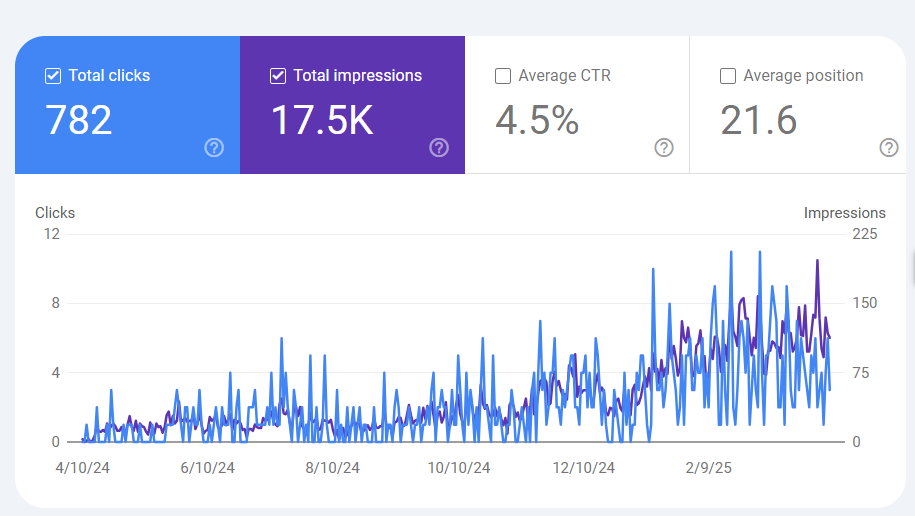
Task: Click the Clicks axis title
Action: [x=55, y=213]
